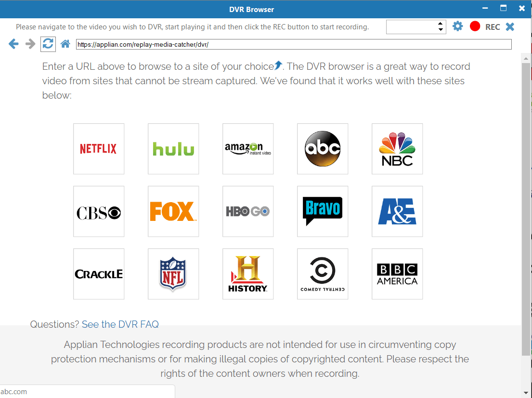Open the Hulu site tile
532x398 pixels.
[173, 149]
